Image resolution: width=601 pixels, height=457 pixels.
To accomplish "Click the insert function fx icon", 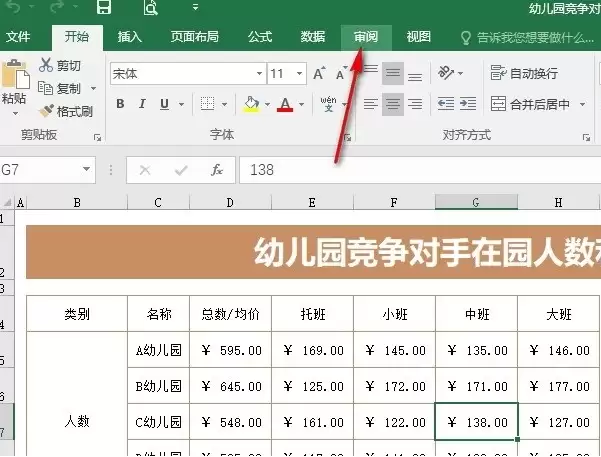I will click(217, 170).
